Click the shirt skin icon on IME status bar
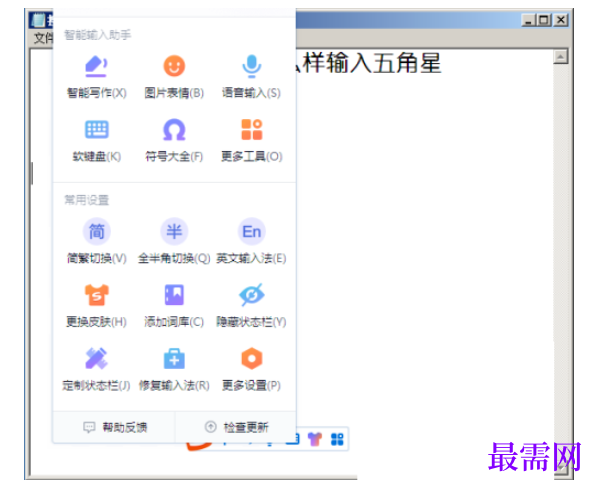Image resolution: width=600 pixels, height=488 pixels. point(315,439)
